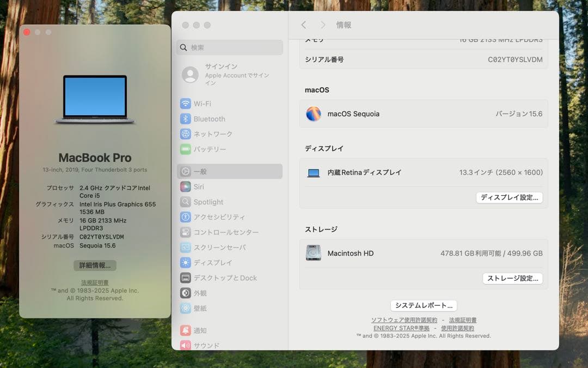This screenshot has width=588, height=368.
Task: Click serial C02YT0YSLVDM in settings pane
Action: [515, 59]
